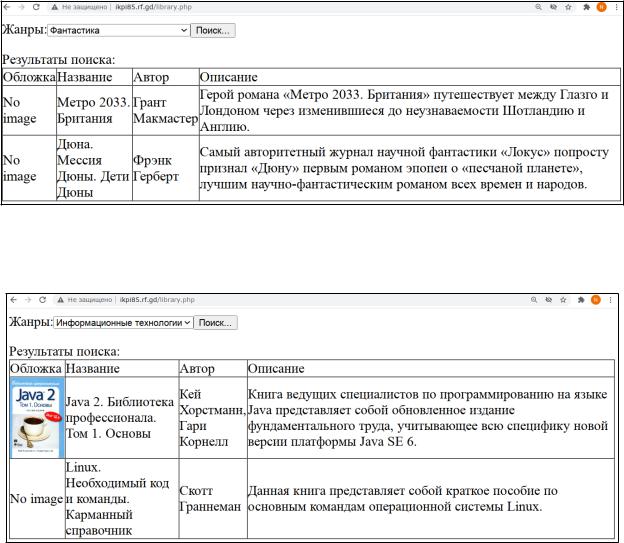
Task: Reload the page in the top browser window
Action: 36,6
